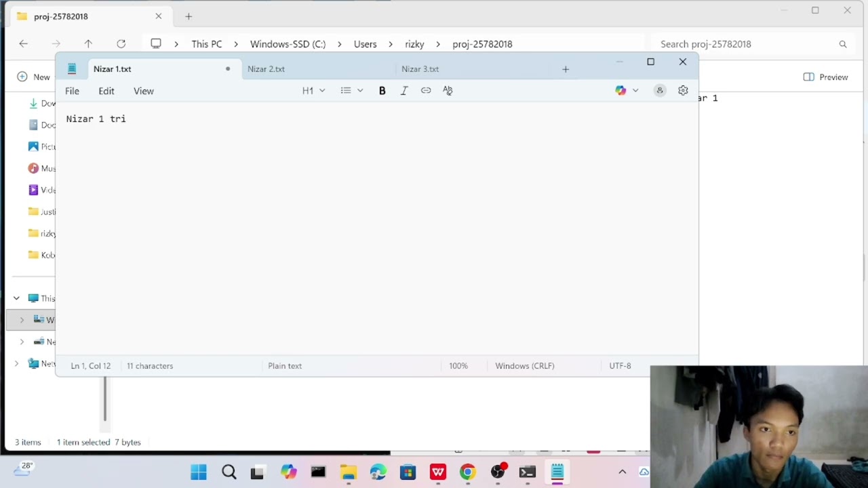This screenshot has width=868, height=488.
Task: Select Windows-SSD (C:) in the breadcrumb
Action: click(288, 44)
